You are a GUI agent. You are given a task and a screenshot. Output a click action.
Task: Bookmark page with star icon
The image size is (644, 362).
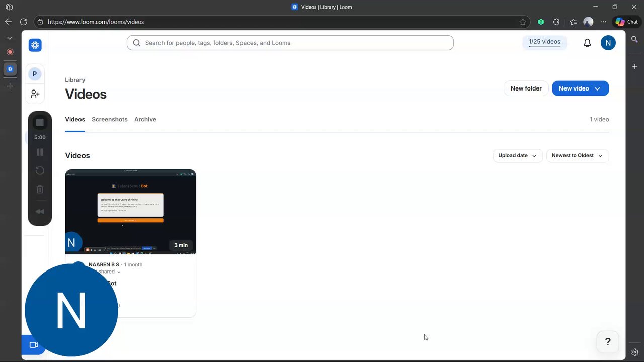(523, 22)
